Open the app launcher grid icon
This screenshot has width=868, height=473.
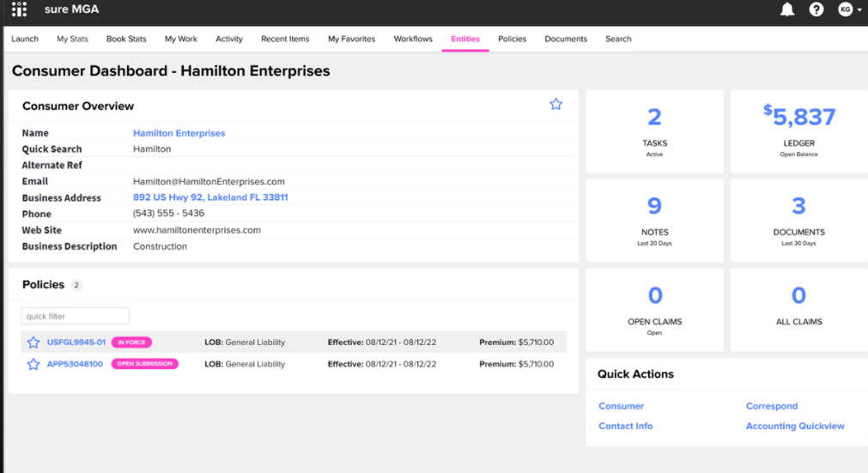point(19,9)
